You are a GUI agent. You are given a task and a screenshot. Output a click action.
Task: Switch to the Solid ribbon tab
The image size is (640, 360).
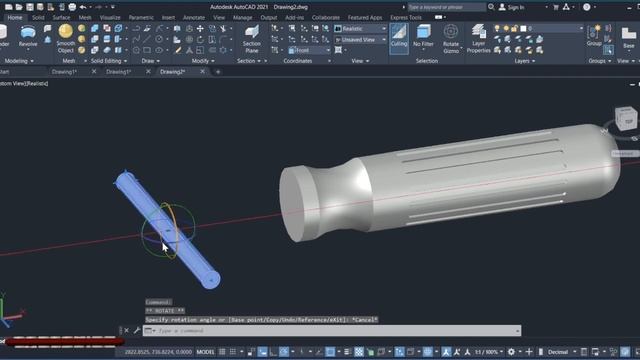point(38,18)
